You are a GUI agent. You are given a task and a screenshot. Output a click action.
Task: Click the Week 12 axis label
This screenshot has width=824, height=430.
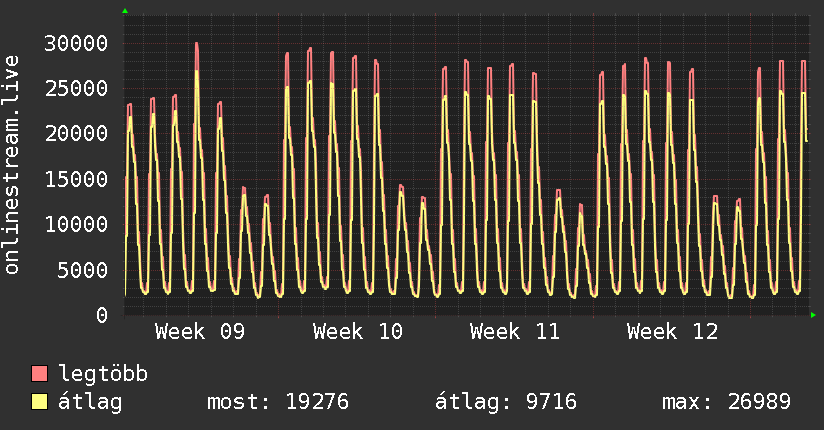pyautogui.click(x=672, y=332)
